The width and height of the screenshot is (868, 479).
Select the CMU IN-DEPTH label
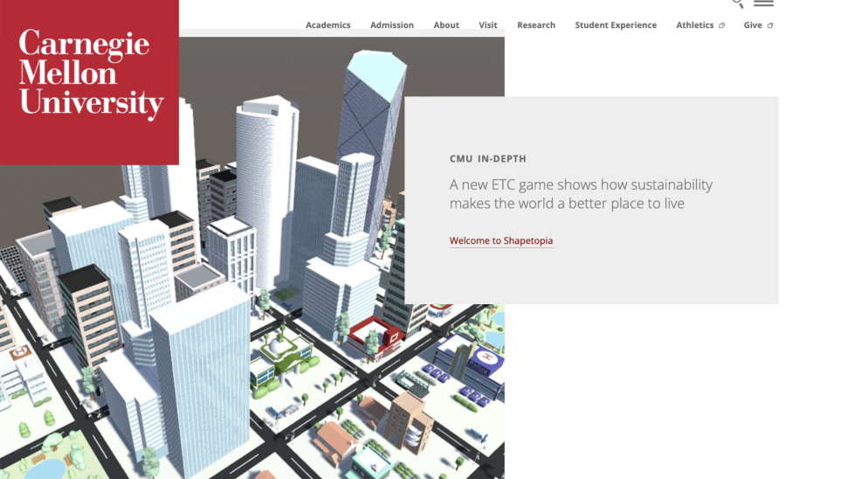click(x=487, y=158)
